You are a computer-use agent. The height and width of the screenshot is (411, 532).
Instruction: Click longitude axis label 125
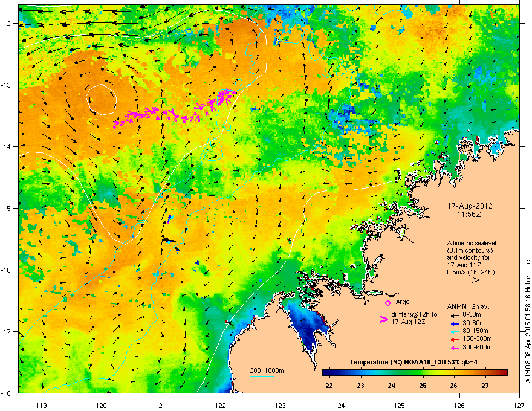[400, 405]
